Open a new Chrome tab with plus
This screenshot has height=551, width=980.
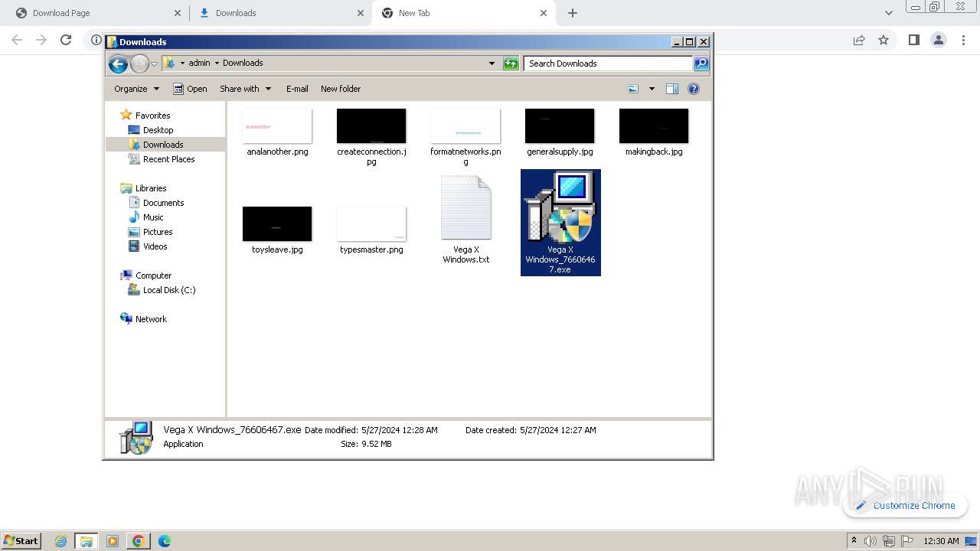(573, 13)
